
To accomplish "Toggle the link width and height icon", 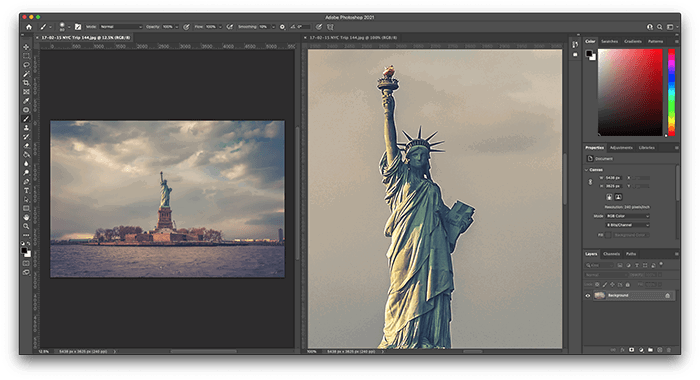I will 590,182.
